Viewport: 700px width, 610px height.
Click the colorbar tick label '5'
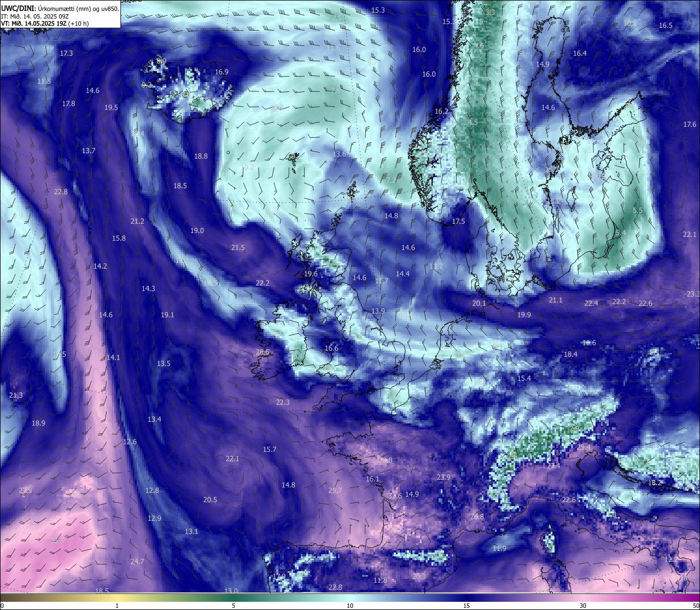234,606
